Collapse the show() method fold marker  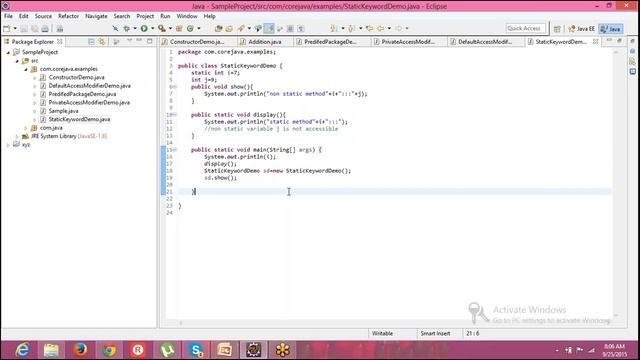[175, 87]
